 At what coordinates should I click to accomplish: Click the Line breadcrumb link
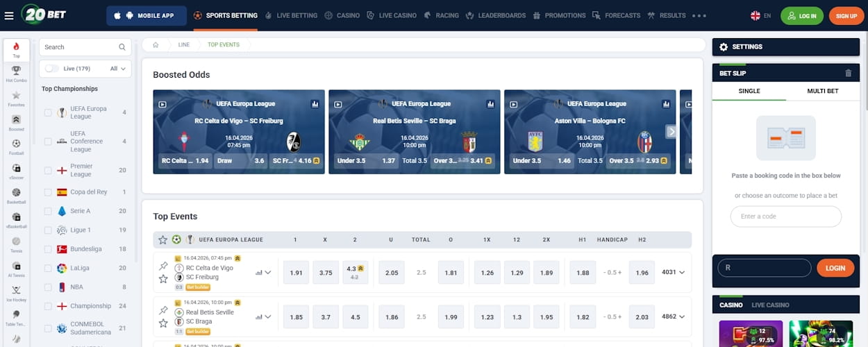(x=184, y=44)
